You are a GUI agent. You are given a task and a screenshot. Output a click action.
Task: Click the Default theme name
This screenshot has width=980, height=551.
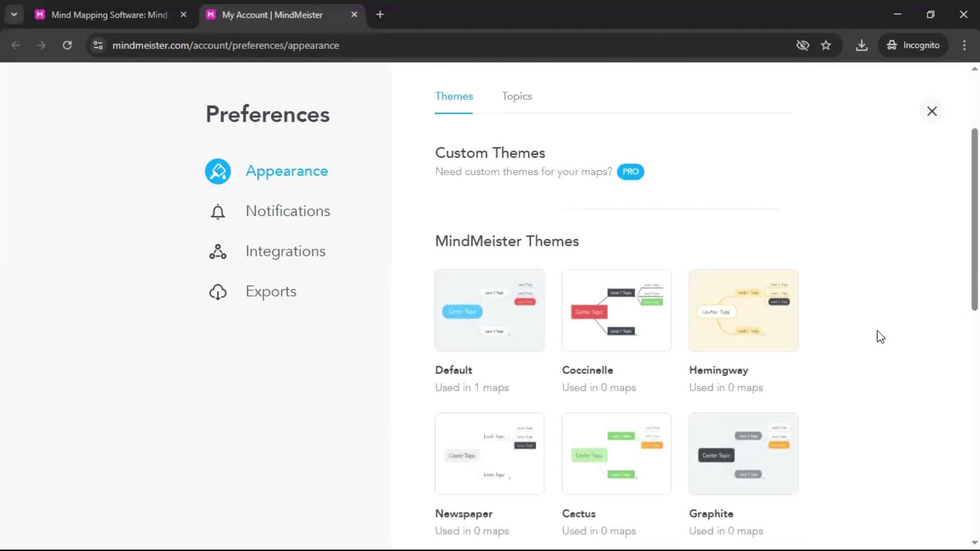pyautogui.click(x=453, y=370)
